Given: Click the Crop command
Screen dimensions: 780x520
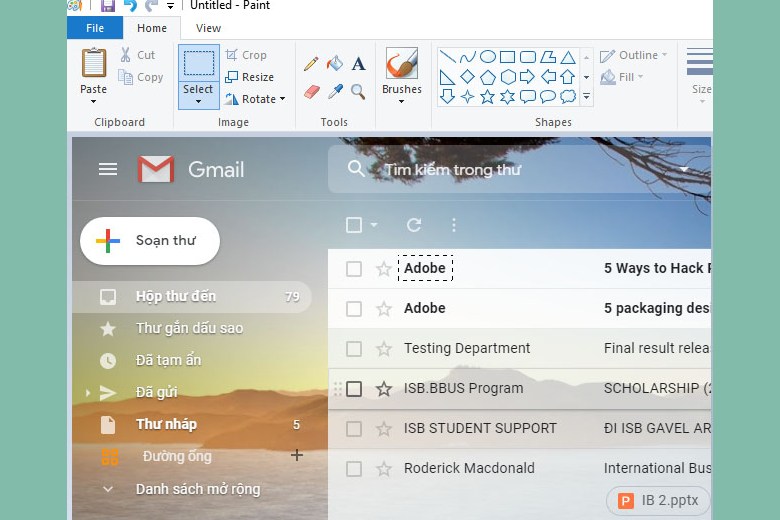Looking at the screenshot, I should tap(246, 55).
